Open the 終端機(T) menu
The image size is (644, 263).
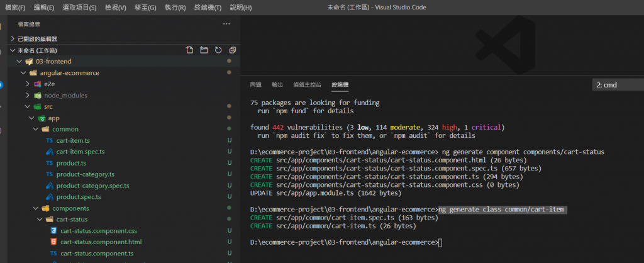click(208, 8)
